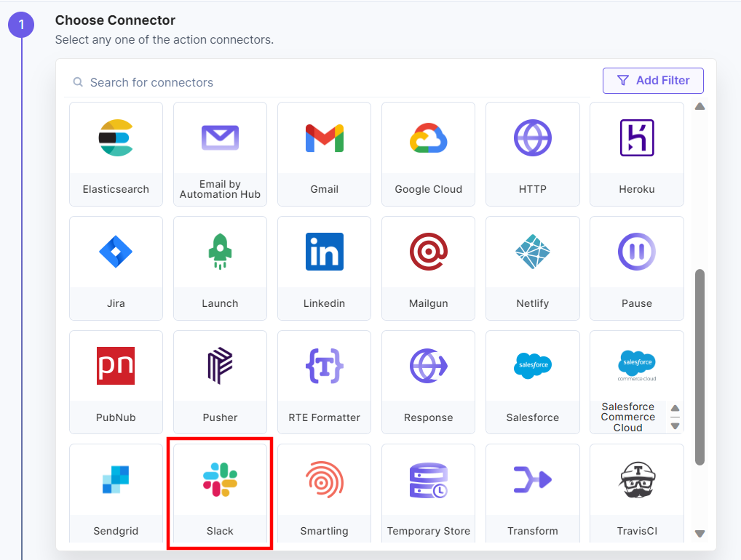Pick the Pause connector
This screenshot has width=741, height=560.
[637, 268]
